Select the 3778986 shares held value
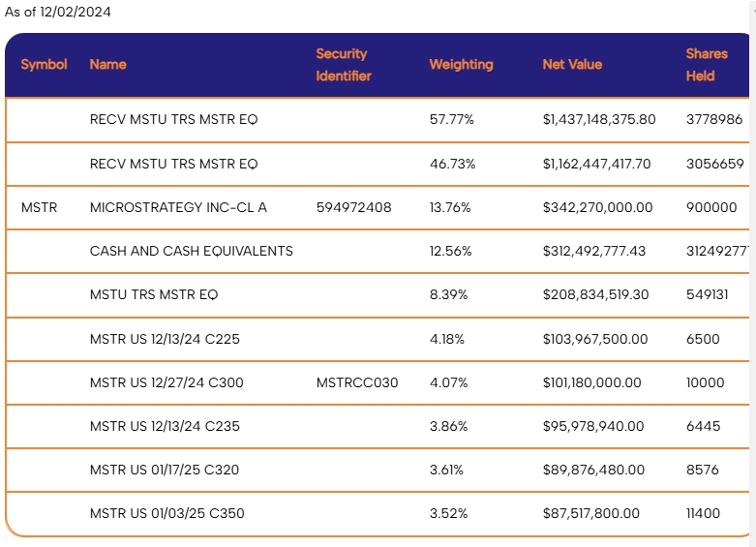The height and width of the screenshot is (547, 756). tap(714, 120)
